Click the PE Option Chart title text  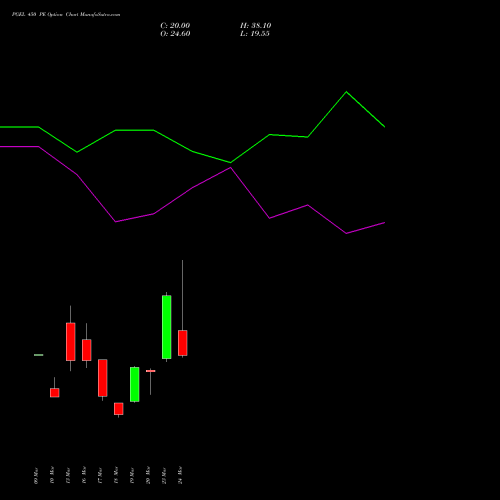[66, 15]
